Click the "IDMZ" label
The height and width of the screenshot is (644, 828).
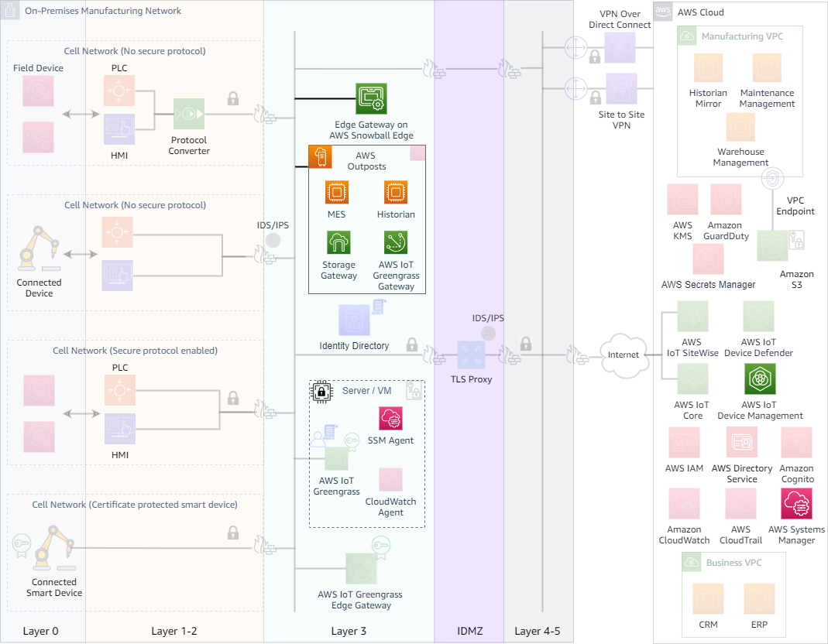point(470,632)
